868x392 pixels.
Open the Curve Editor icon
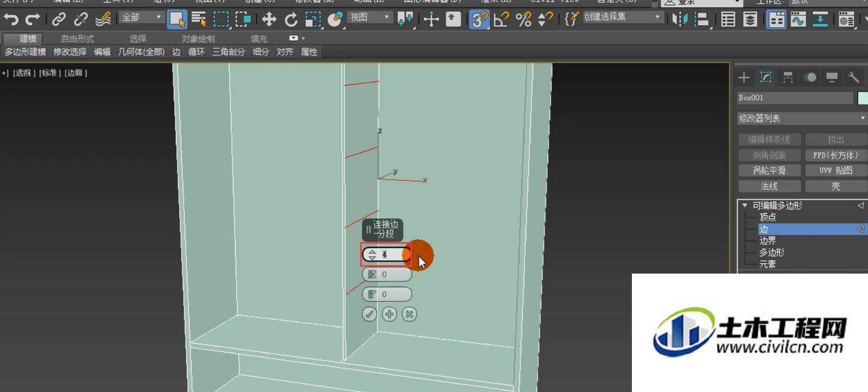click(x=798, y=20)
